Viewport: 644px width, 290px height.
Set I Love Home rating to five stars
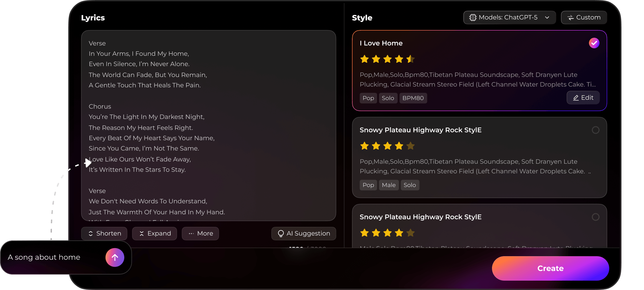(411, 59)
